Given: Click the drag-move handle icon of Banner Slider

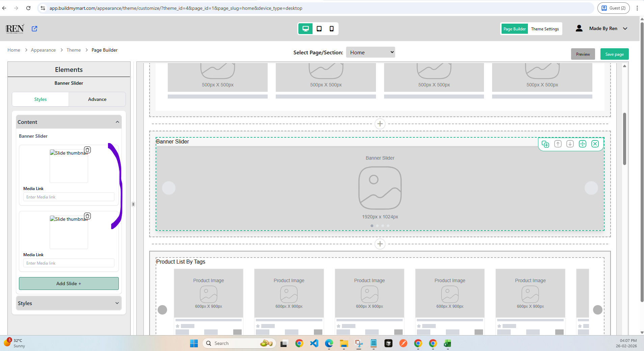Looking at the screenshot, I should 583,144.
